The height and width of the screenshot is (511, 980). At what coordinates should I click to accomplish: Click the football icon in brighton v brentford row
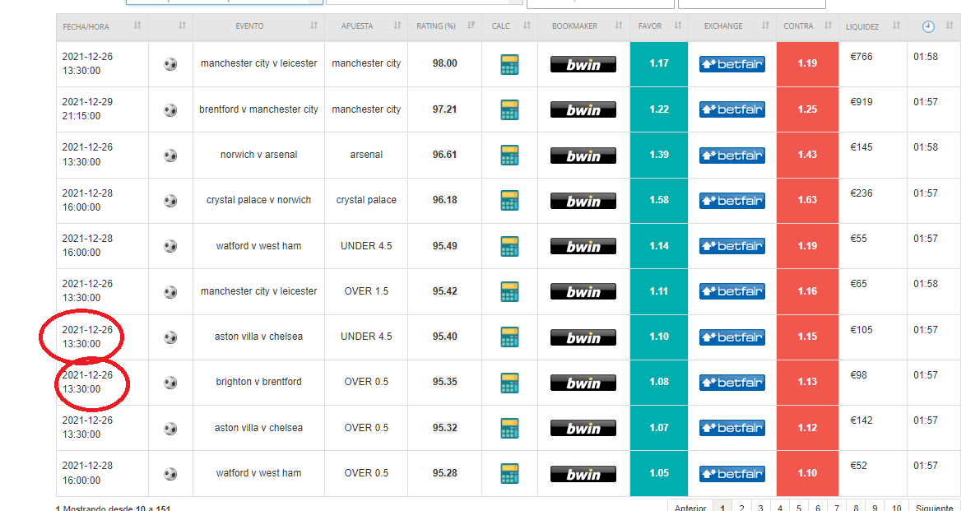tap(170, 383)
